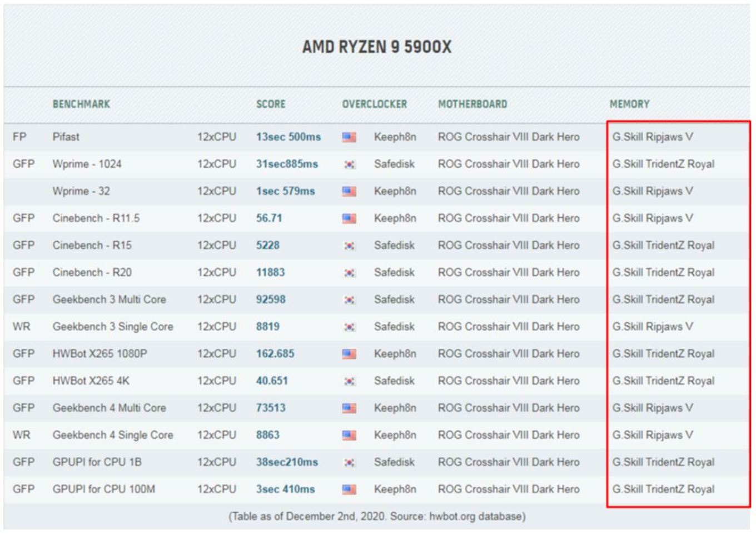Open the 5228 Cinebench R15 score
The image size is (756, 535).
[268, 245]
